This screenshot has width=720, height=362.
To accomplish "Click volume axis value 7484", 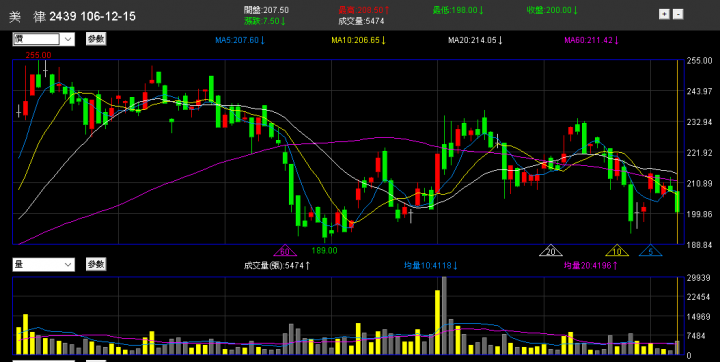I will pyautogui.click(x=696, y=336).
